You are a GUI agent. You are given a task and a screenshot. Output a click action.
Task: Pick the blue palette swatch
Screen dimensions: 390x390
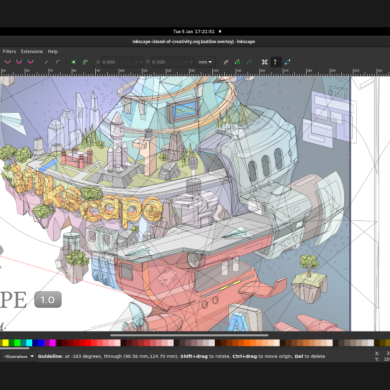(x=41, y=343)
